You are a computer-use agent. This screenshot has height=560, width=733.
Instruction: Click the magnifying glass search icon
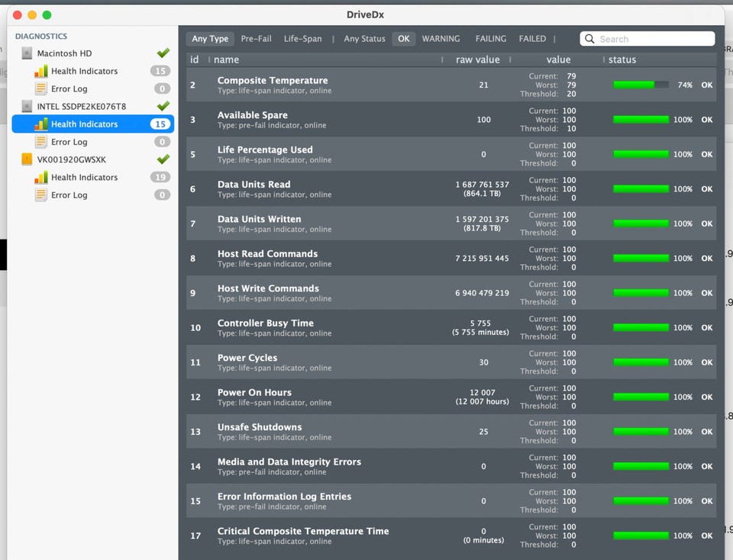tap(589, 39)
